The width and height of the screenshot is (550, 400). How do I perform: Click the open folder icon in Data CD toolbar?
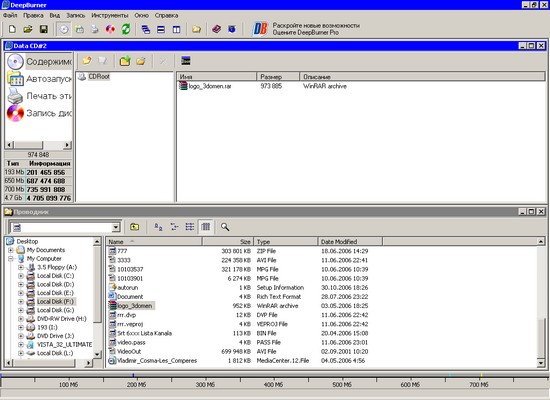141,61
